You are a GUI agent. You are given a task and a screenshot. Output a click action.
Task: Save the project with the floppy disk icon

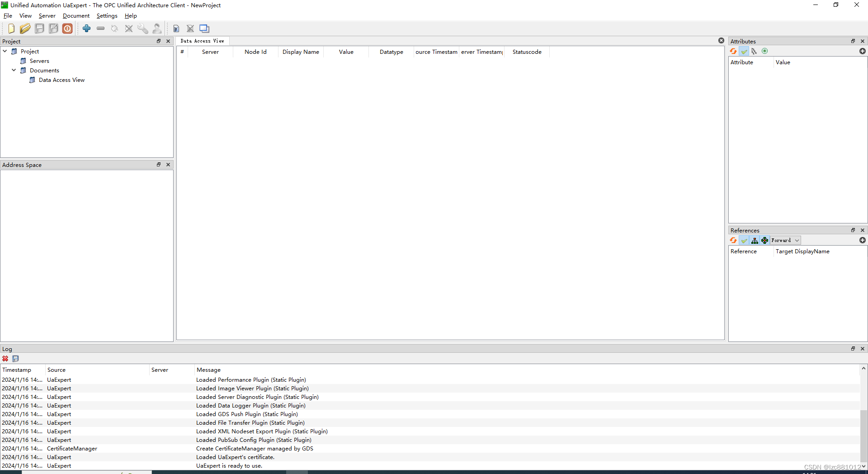(x=39, y=28)
